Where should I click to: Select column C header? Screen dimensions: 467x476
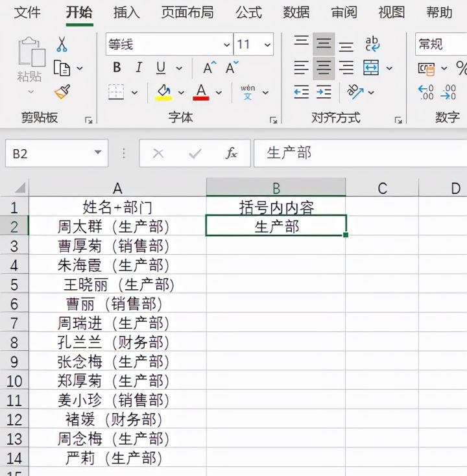382,188
